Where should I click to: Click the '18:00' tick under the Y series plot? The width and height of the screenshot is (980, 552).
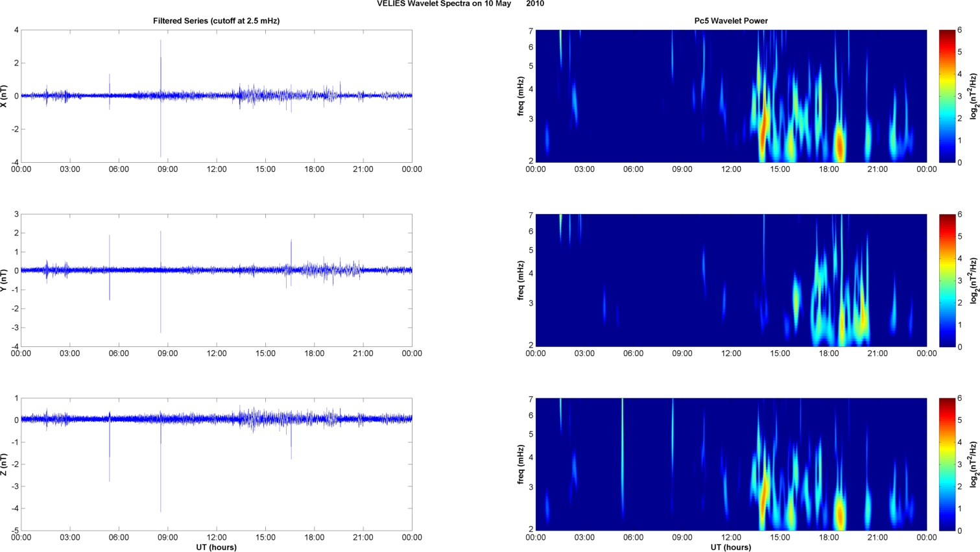pyautogui.click(x=315, y=354)
